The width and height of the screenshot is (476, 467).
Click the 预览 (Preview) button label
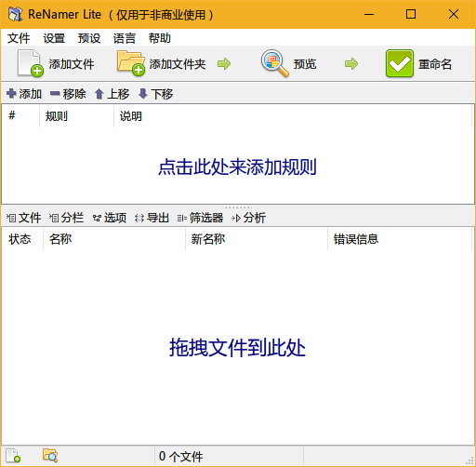click(x=305, y=64)
